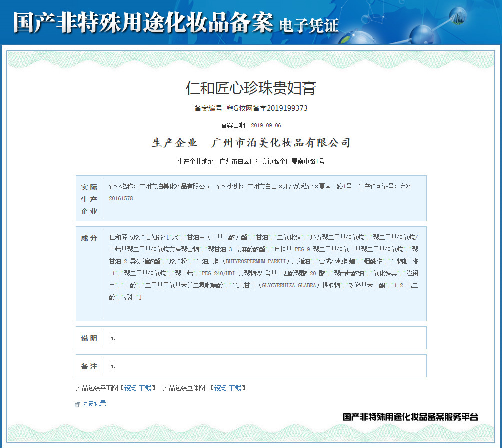This screenshot has height=448, width=502.
Task: Download 产品包装立体图 via its 下载 link
Action: [x=235, y=388]
